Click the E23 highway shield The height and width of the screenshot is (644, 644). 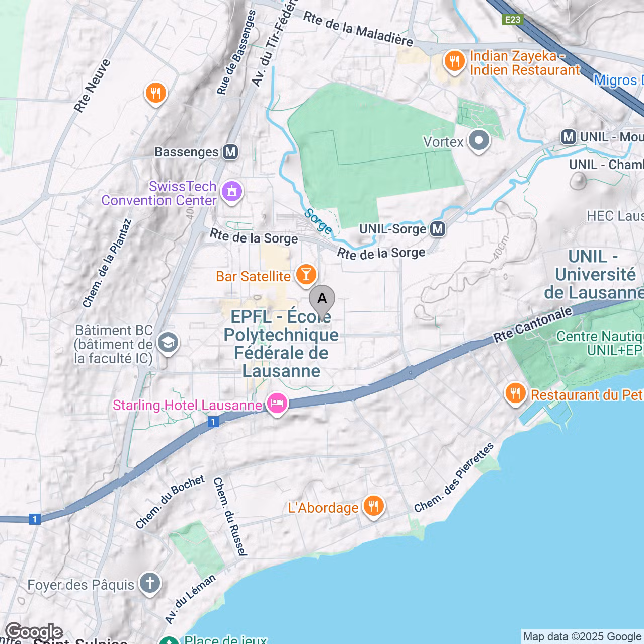tap(513, 20)
